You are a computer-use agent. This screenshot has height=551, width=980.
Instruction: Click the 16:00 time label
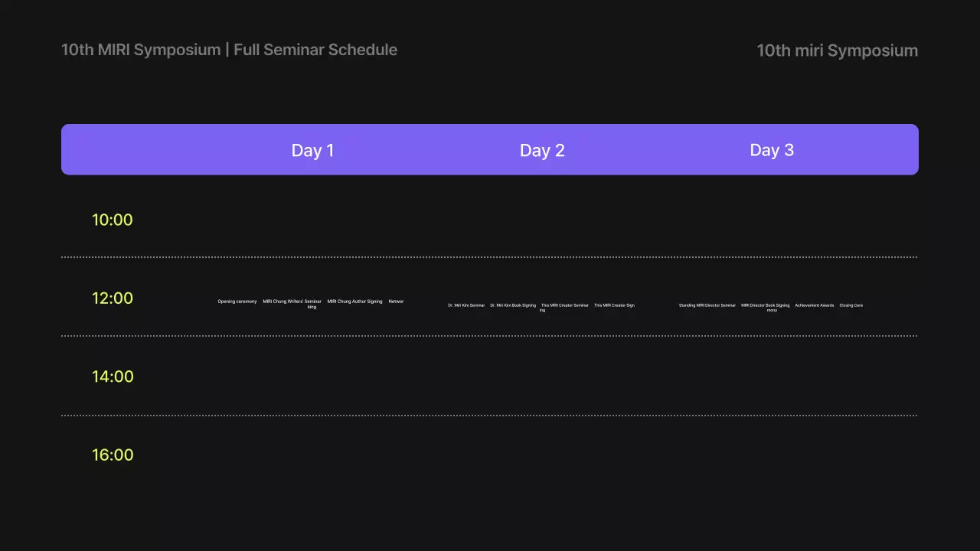[113, 455]
